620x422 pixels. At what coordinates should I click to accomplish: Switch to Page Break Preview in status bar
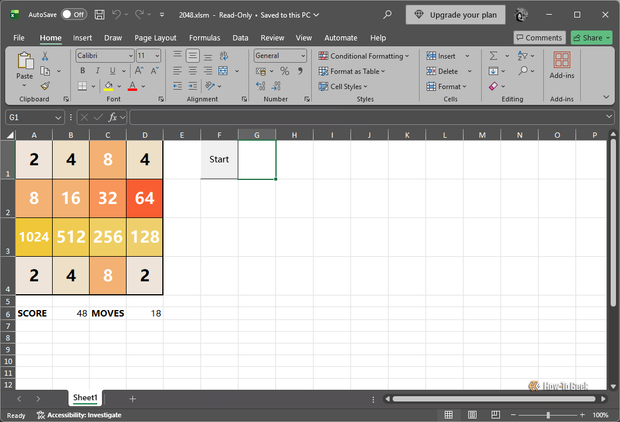point(495,414)
